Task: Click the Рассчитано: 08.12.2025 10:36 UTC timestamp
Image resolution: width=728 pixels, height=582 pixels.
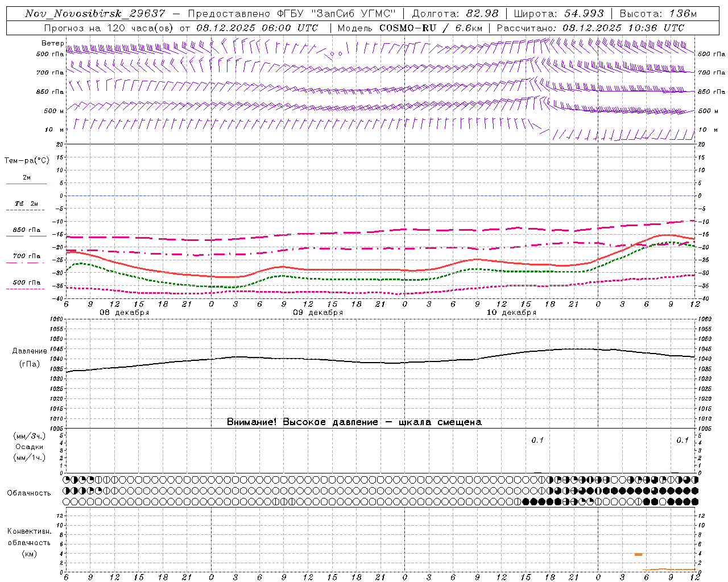Action: click(x=590, y=28)
